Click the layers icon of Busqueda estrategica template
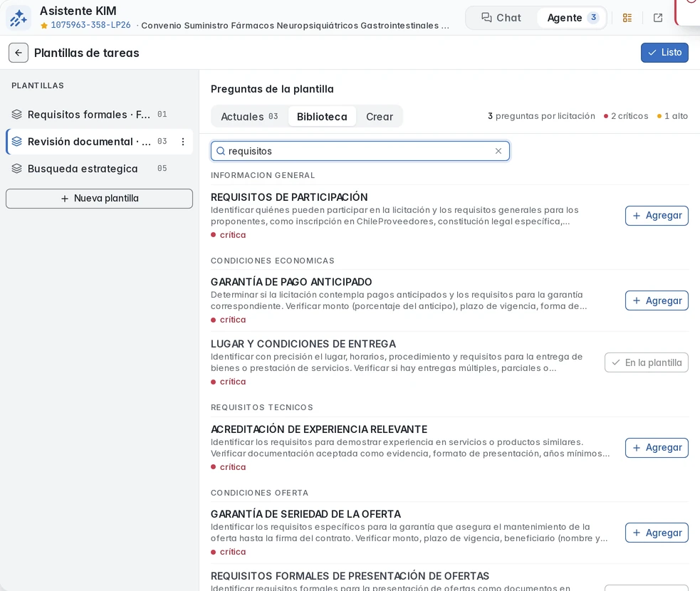Screen dimensions: 700x591 click(16, 168)
